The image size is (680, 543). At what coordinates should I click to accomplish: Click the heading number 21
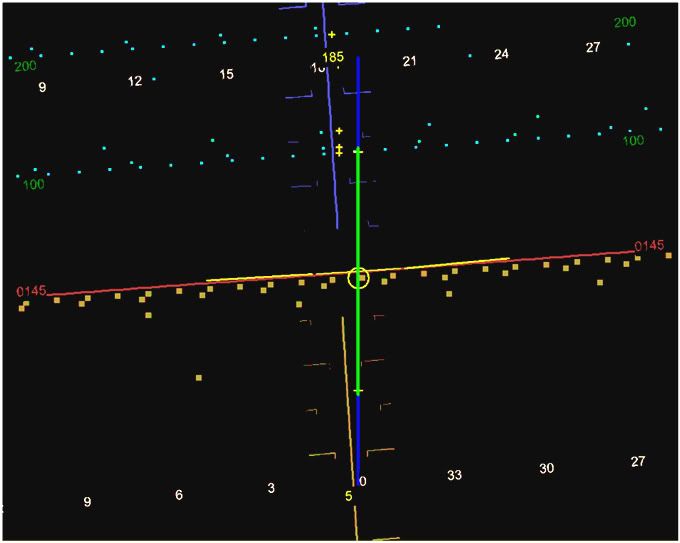point(409,62)
